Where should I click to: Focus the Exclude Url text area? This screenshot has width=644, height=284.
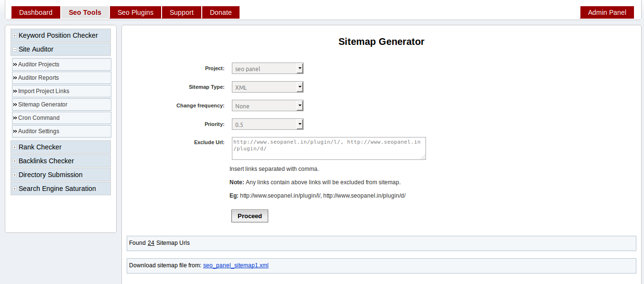[x=329, y=148]
